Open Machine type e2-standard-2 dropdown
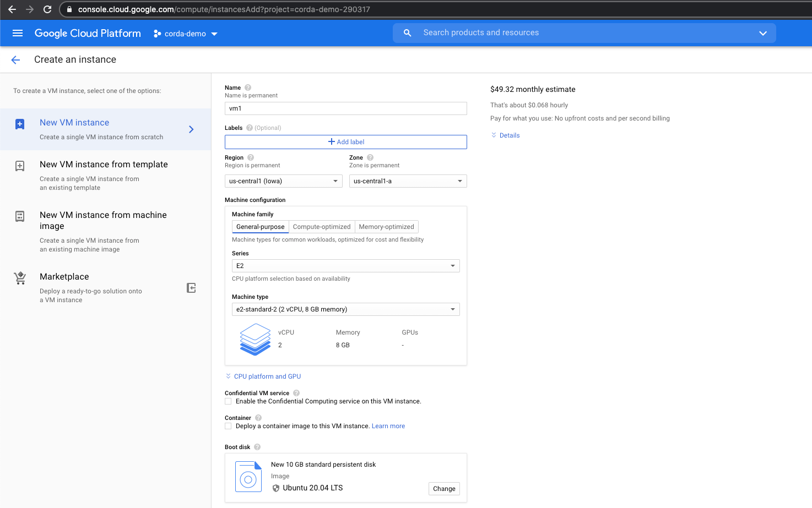 pyautogui.click(x=346, y=309)
